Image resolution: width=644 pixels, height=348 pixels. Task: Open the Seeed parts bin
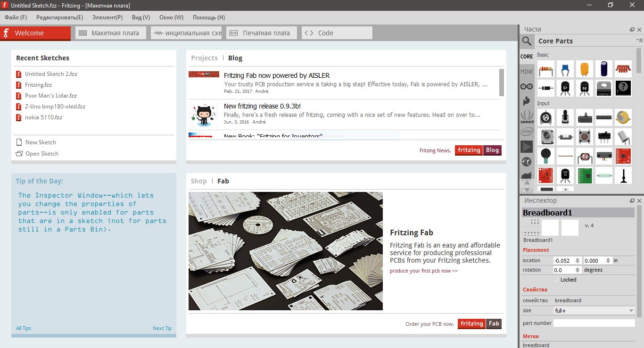(527, 116)
